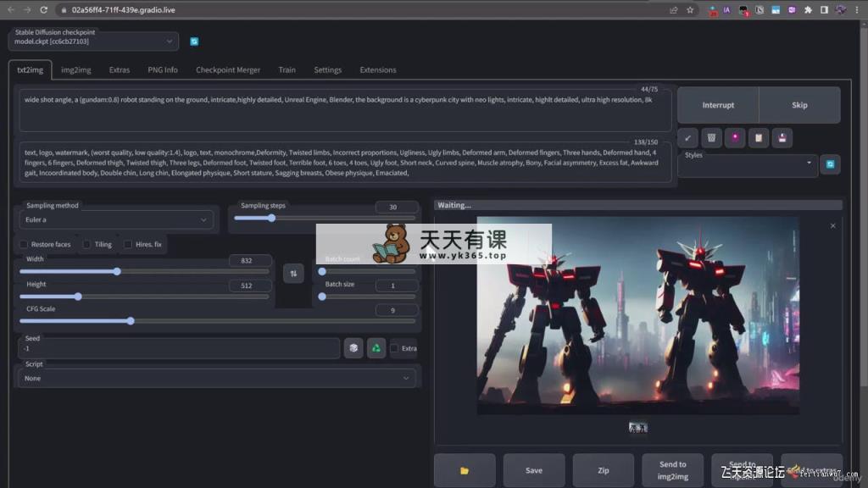Click the share page icon in address bar
This screenshot has width=868, height=488.
674,10
